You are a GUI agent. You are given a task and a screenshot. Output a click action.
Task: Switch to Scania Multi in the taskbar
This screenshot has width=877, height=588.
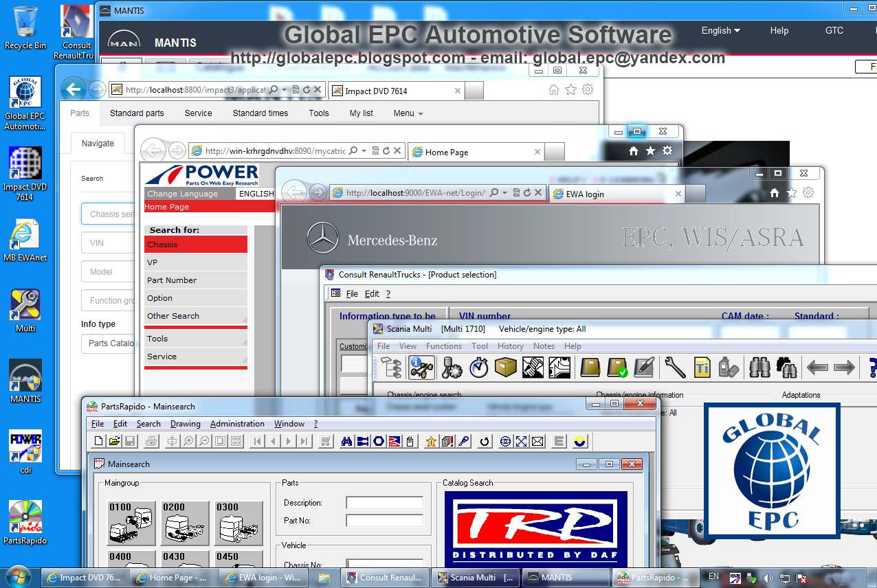(x=476, y=578)
